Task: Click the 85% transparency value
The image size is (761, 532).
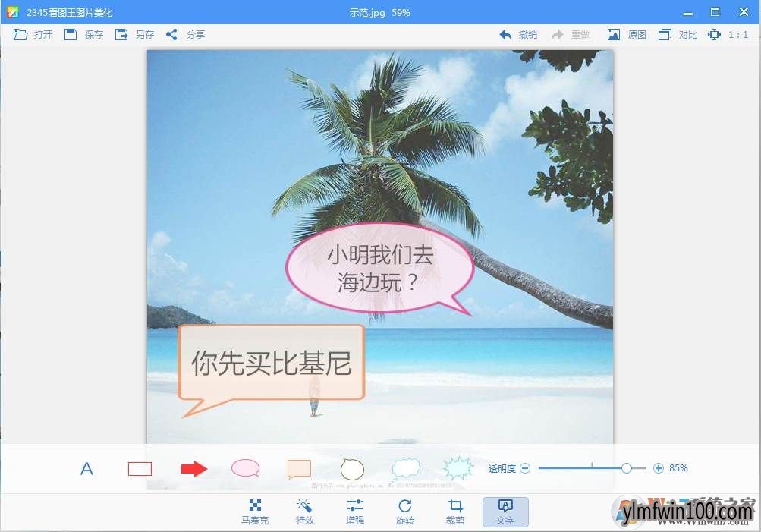Action: pos(678,468)
